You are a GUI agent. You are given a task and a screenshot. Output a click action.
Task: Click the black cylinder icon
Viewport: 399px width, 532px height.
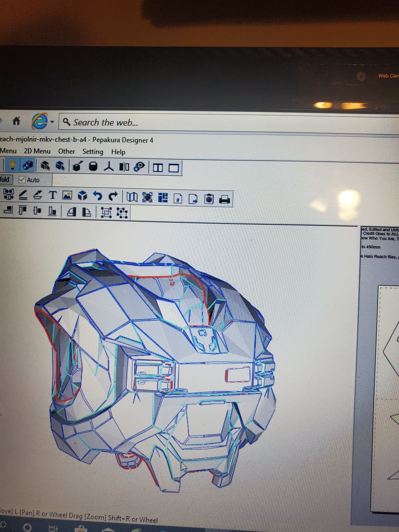(93, 166)
